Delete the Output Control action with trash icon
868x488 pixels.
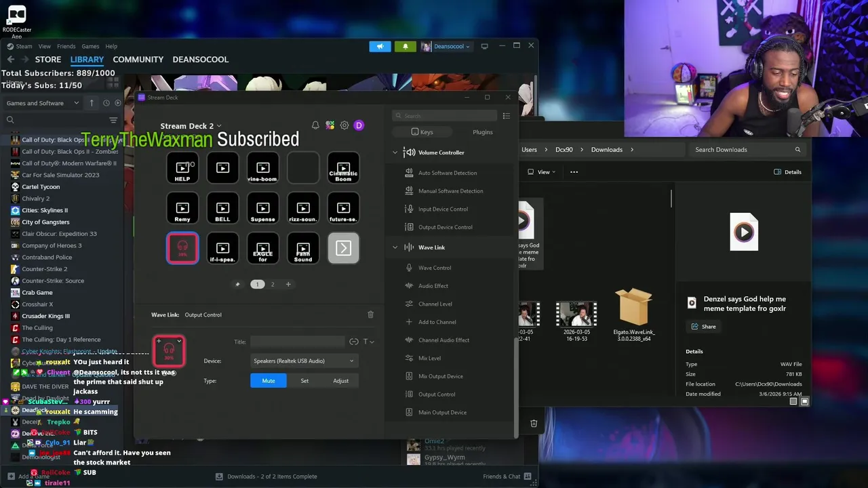point(370,314)
